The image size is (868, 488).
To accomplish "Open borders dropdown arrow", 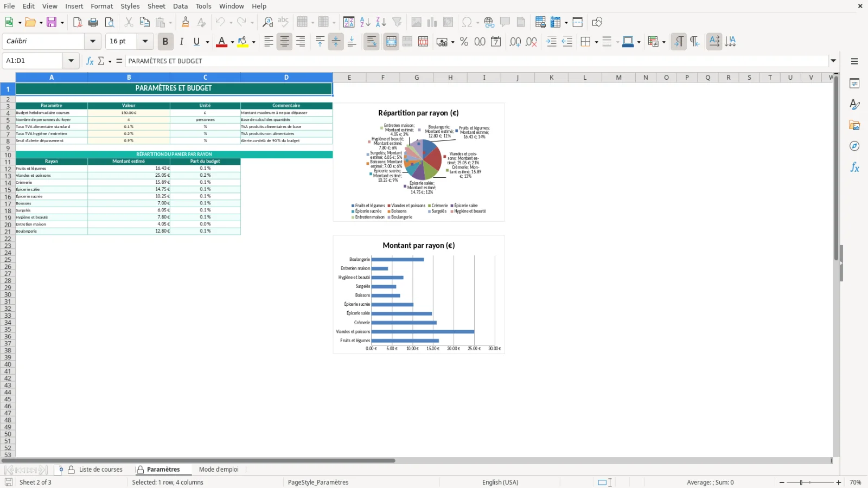I will click(596, 42).
